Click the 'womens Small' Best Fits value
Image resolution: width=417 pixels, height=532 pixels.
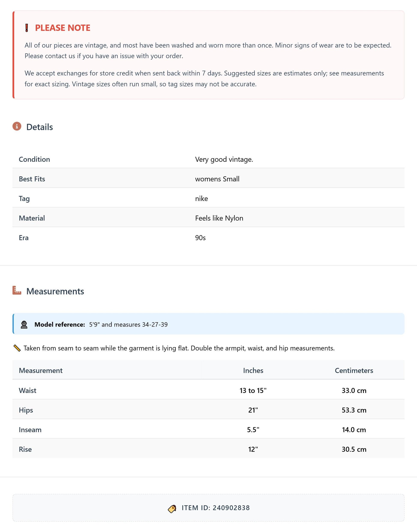coord(217,179)
